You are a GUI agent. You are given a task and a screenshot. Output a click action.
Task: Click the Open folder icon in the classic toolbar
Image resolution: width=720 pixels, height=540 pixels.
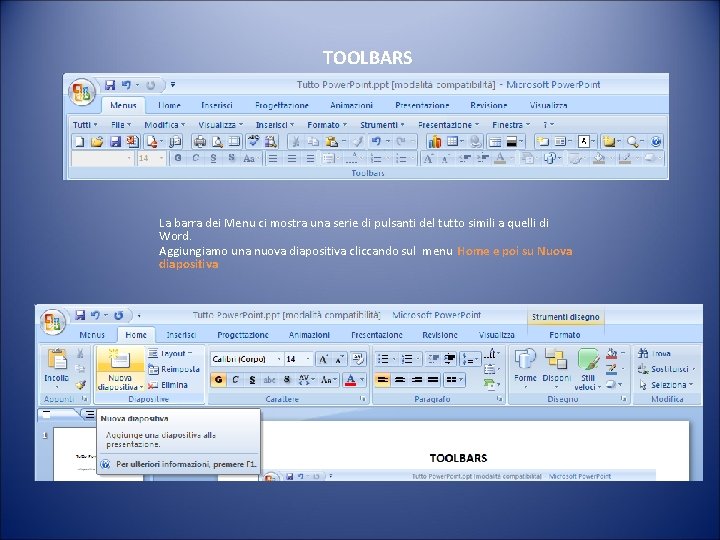(x=96, y=142)
